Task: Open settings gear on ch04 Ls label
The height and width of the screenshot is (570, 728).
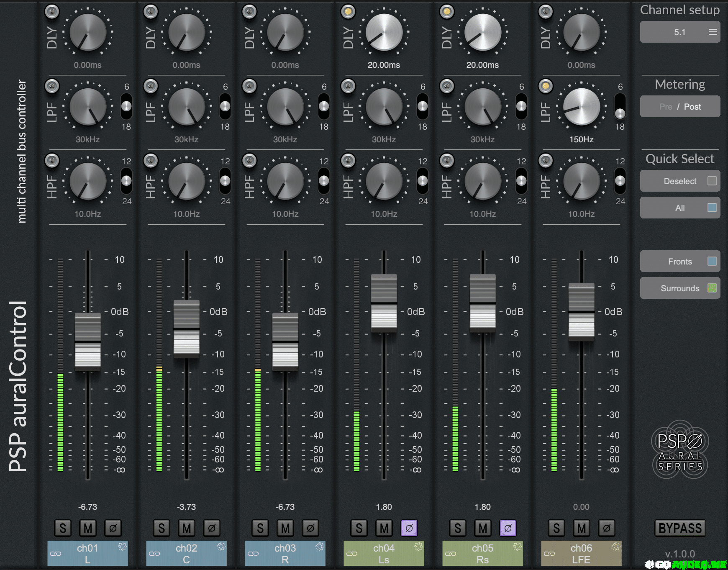Action: [418, 547]
